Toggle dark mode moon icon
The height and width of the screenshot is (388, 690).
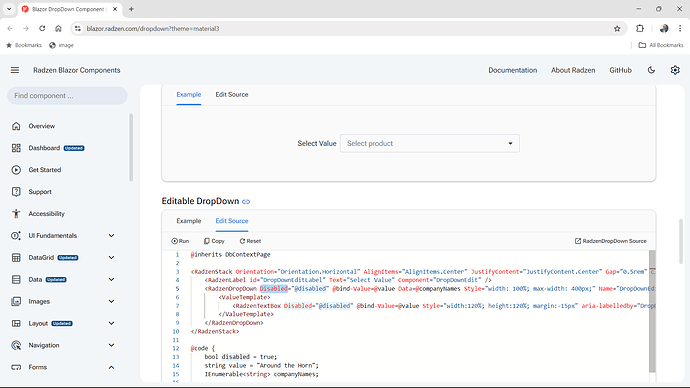(651, 70)
